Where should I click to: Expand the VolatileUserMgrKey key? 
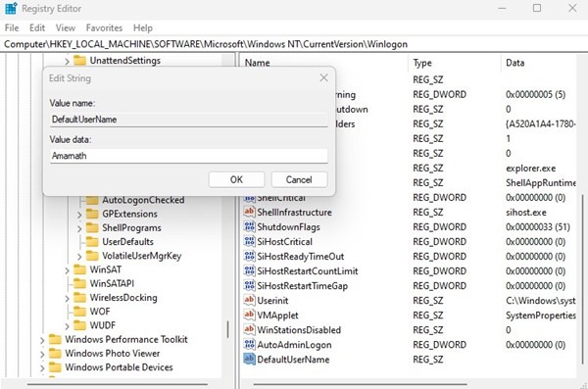click(x=79, y=256)
